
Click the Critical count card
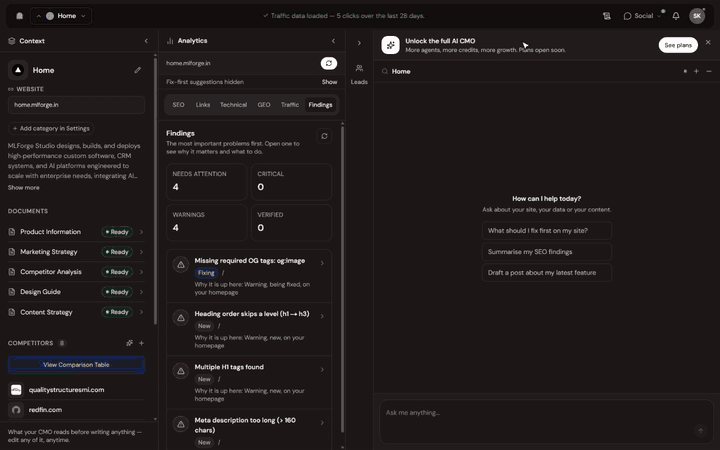click(x=291, y=182)
